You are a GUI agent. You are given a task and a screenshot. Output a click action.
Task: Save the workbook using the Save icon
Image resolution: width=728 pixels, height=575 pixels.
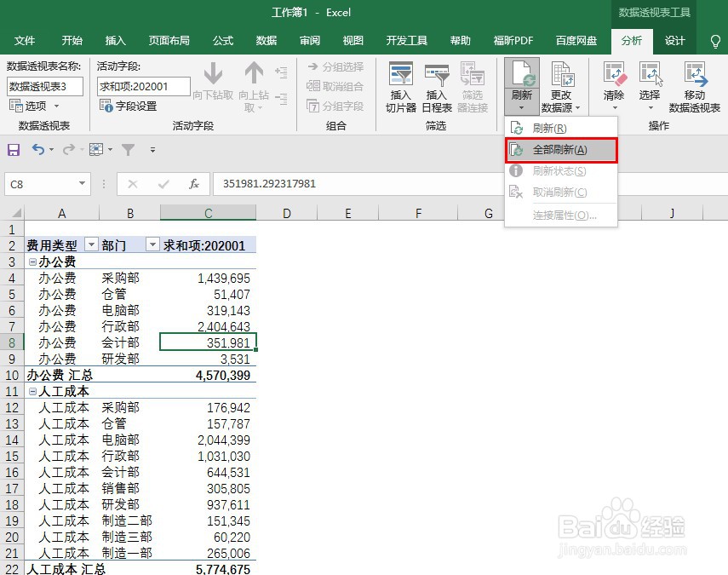13,149
